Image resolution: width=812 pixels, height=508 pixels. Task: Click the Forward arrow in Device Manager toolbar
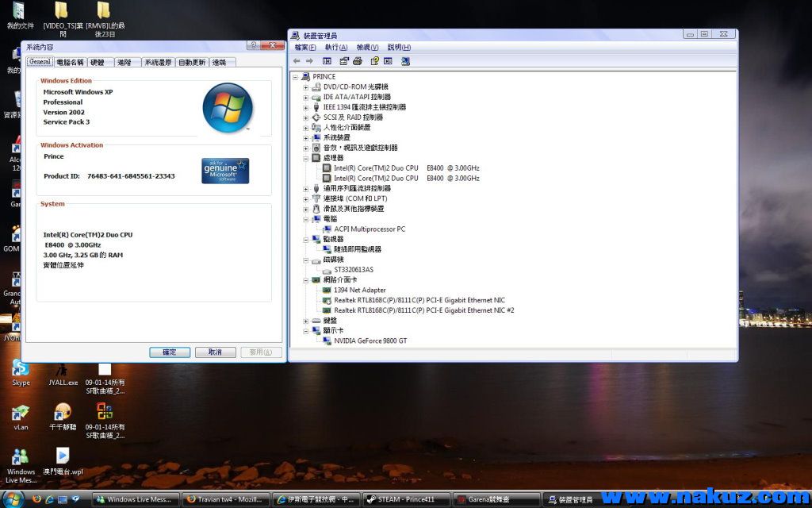coord(309,61)
